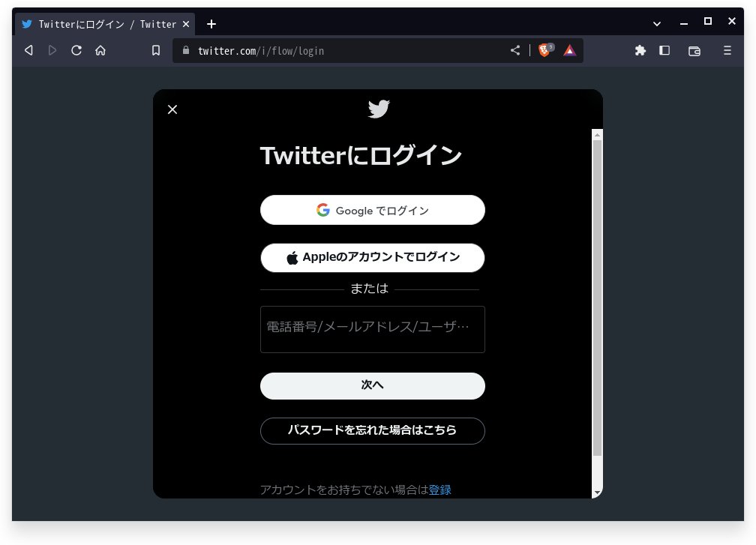This screenshot has height=545, width=756.
Task: Open the extensions puzzle icon
Action: tap(640, 50)
